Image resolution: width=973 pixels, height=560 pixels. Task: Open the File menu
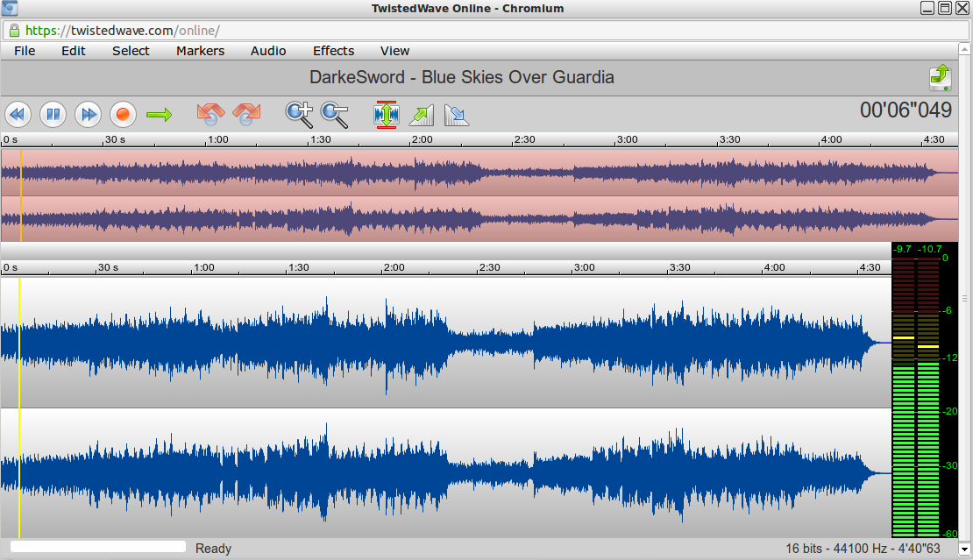point(25,51)
